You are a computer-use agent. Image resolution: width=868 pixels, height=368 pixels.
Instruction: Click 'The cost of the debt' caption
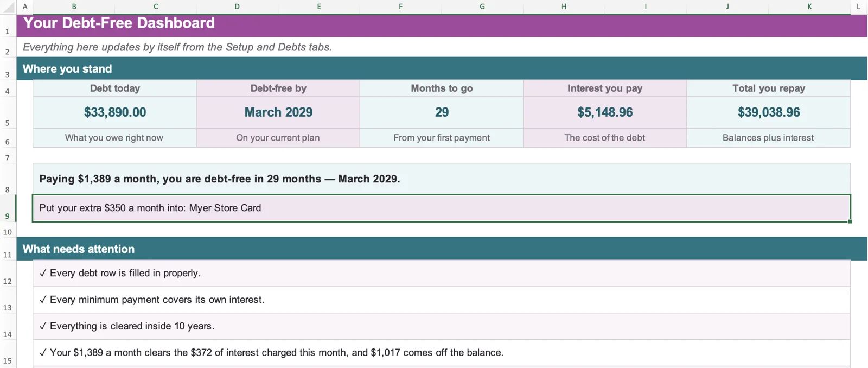605,138
